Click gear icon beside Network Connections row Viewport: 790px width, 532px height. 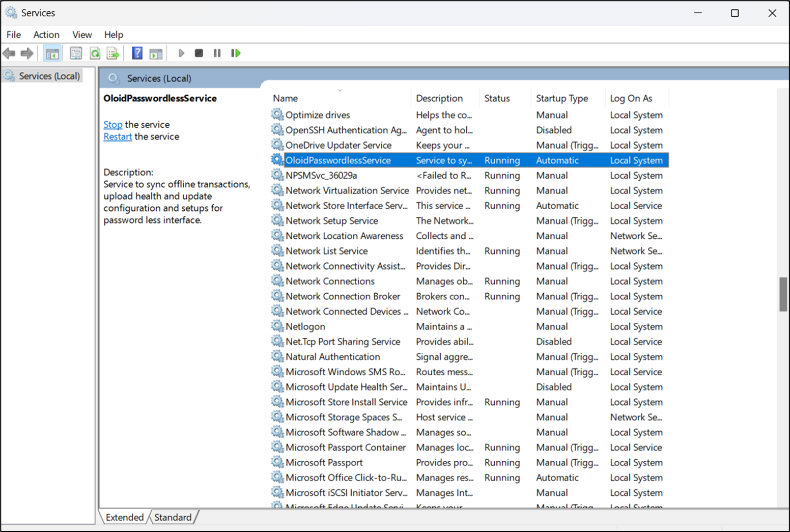pyautogui.click(x=277, y=281)
